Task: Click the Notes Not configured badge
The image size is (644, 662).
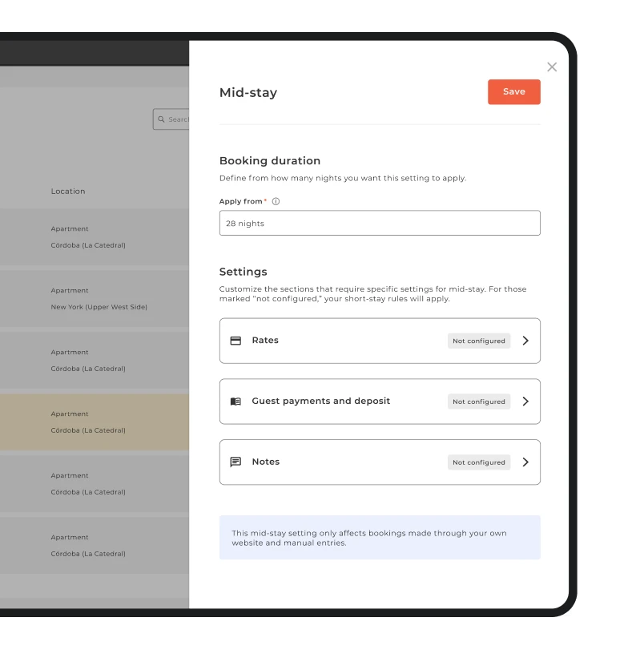Action: click(x=479, y=462)
